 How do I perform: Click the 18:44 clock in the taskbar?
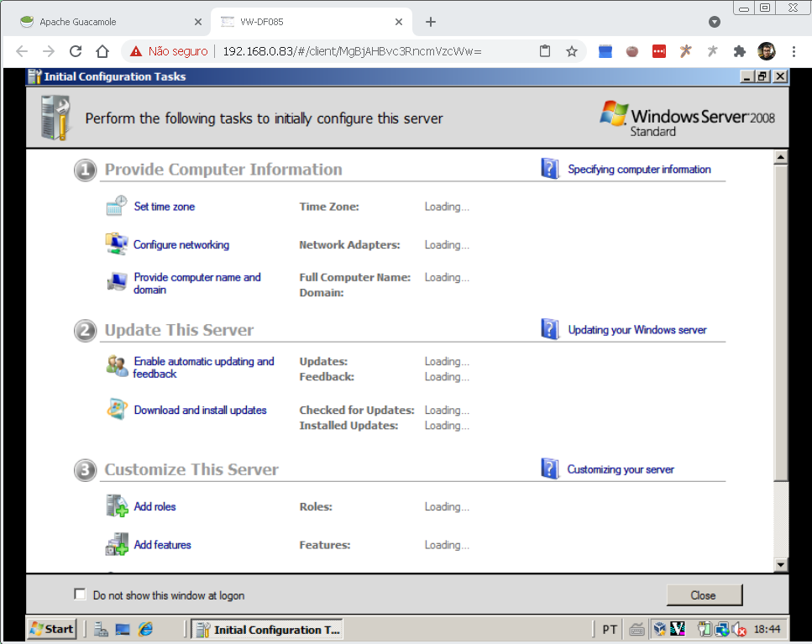point(767,629)
